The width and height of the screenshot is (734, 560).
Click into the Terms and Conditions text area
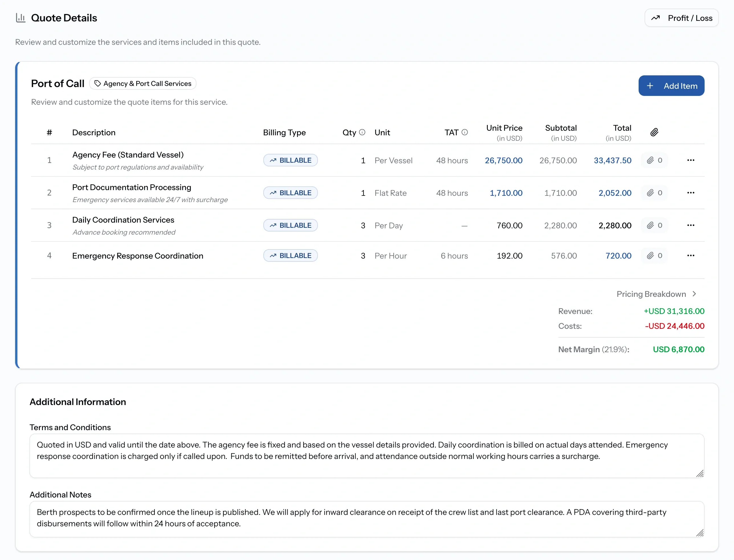(366, 456)
